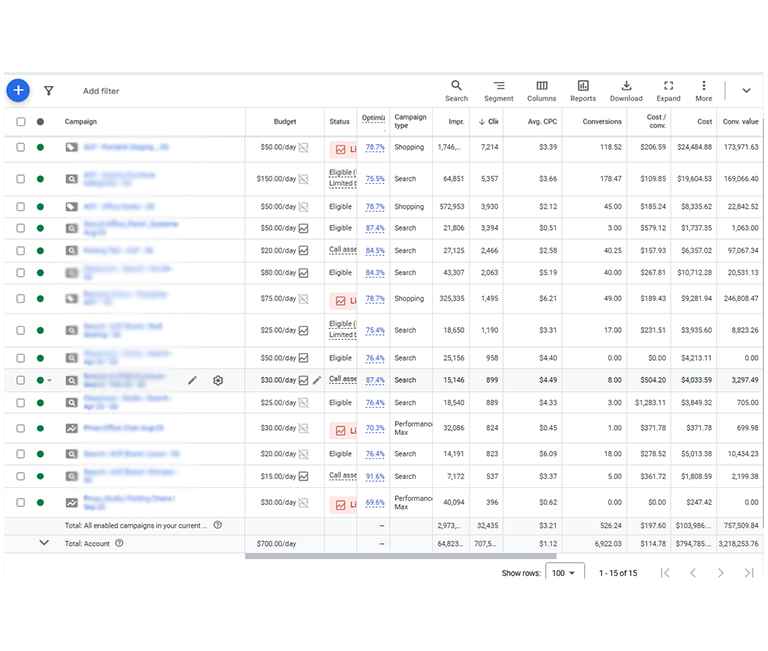Open the Segment options
Image resolution: width=768 pixels, height=651 pixels.
pos(498,91)
